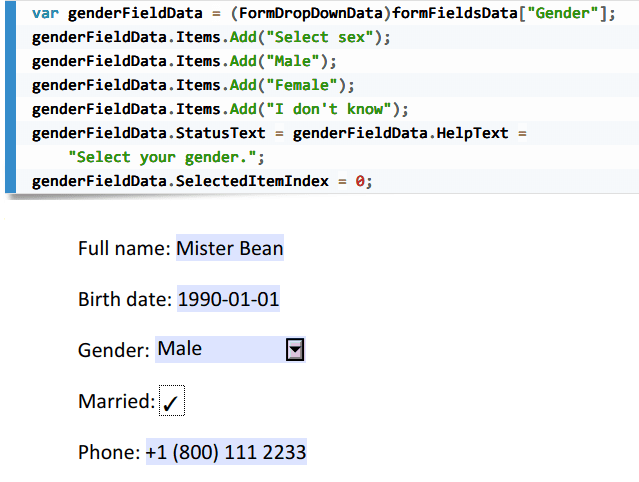This screenshot has height=482, width=639.
Task: Click the "Select your gender." string
Action: 162,157
